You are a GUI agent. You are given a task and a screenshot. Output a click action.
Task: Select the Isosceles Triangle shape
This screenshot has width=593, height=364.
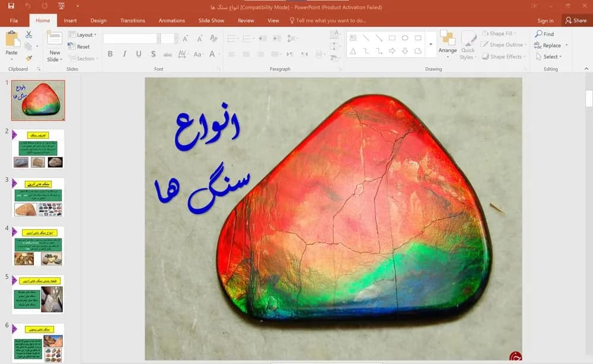[x=353, y=51]
